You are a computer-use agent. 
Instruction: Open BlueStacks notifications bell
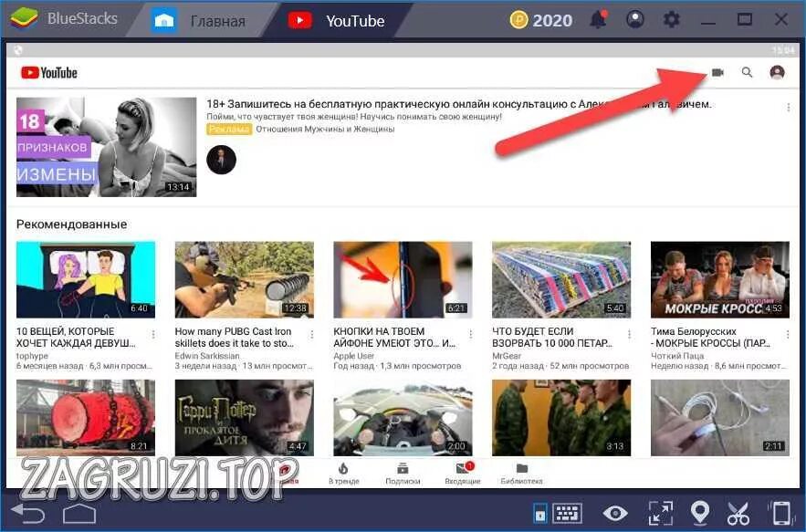click(598, 19)
